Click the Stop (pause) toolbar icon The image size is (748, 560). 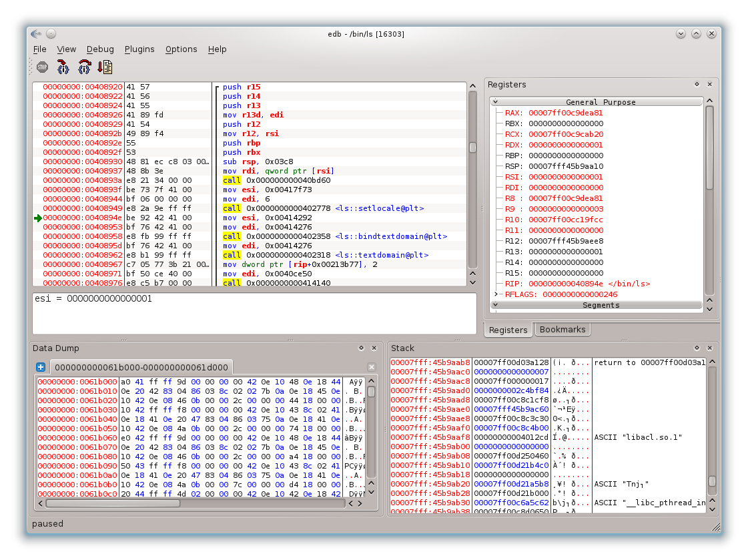43,67
